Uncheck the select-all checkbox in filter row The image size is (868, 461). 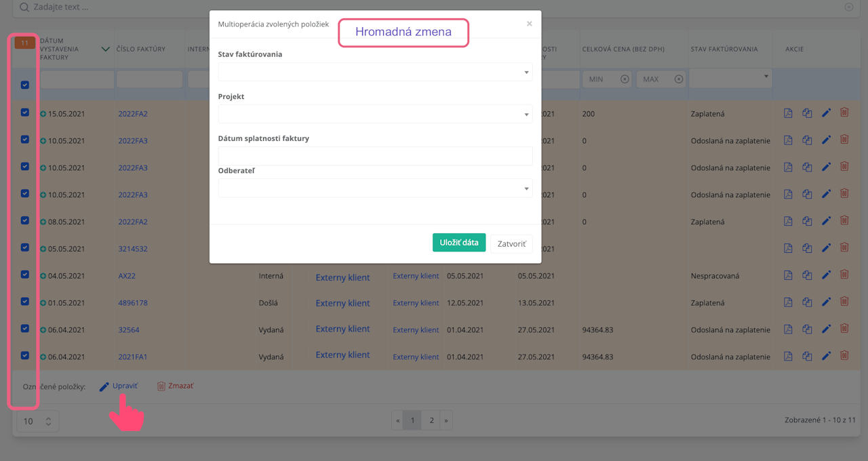[25, 85]
